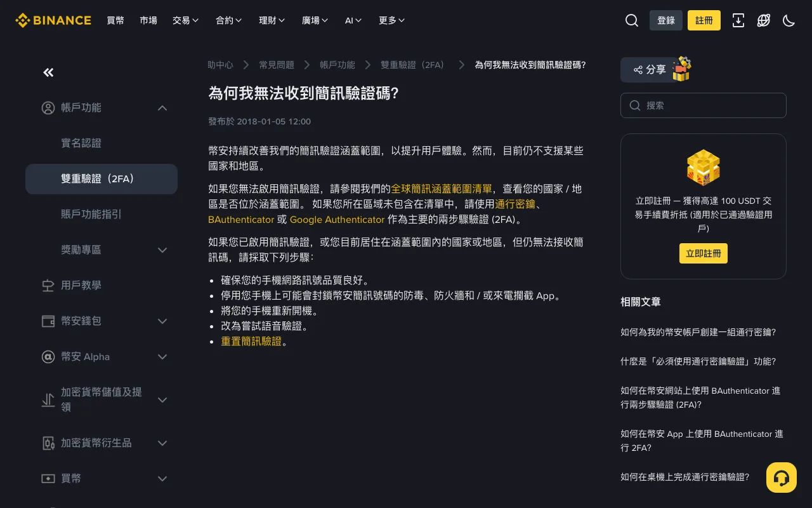Open related article 如何在幣安 App 上使用 BAuthenticator

702,441
